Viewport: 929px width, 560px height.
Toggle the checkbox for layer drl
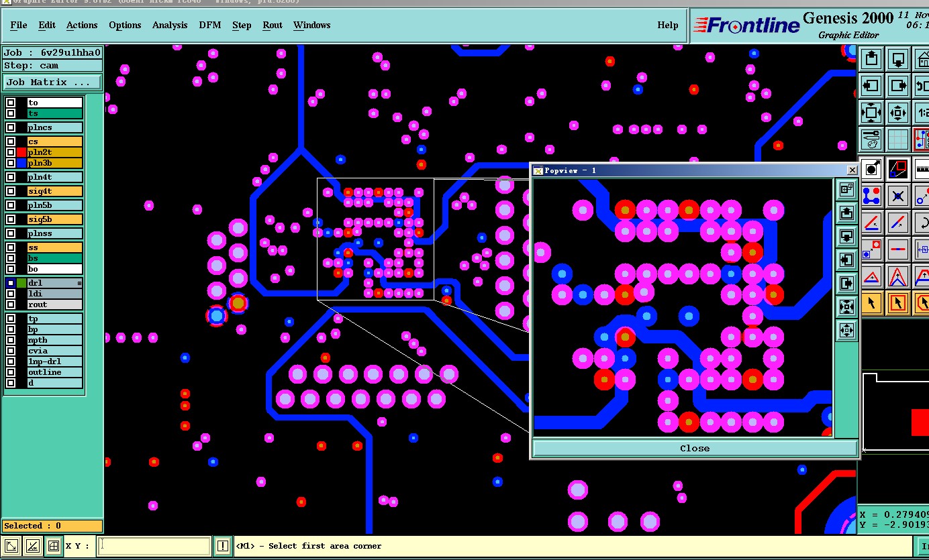[11, 283]
